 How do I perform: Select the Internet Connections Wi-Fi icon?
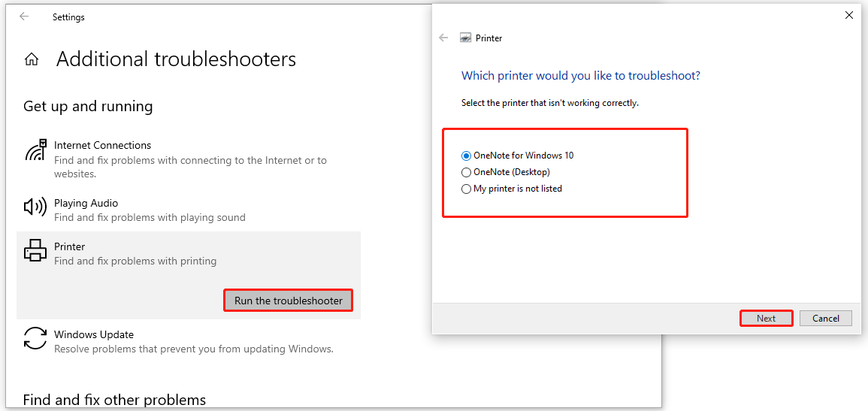pyautogui.click(x=36, y=150)
